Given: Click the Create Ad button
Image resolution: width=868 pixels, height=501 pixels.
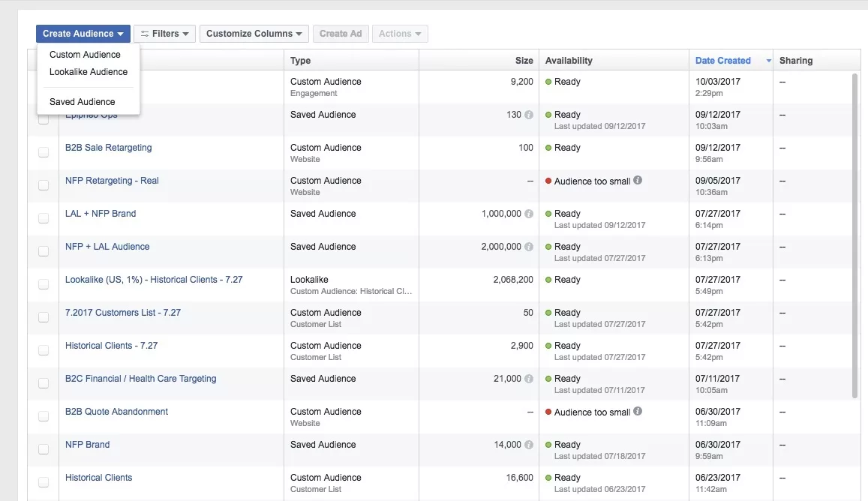Looking at the screenshot, I should click(x=339, y=33).
